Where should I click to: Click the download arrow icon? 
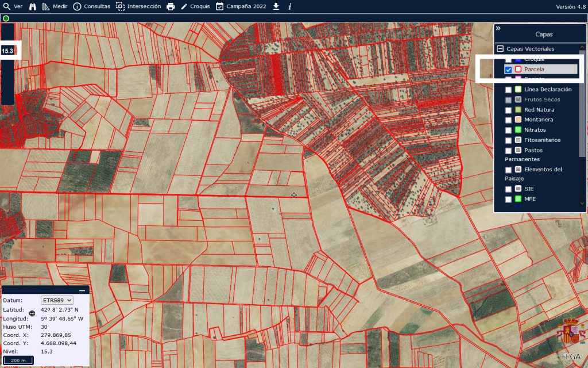tap(276, 6)
